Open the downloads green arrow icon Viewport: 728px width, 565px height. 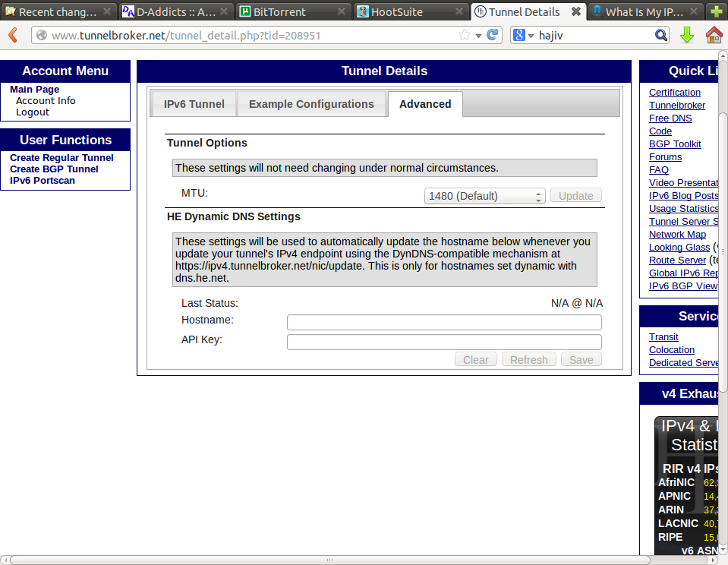687,35
